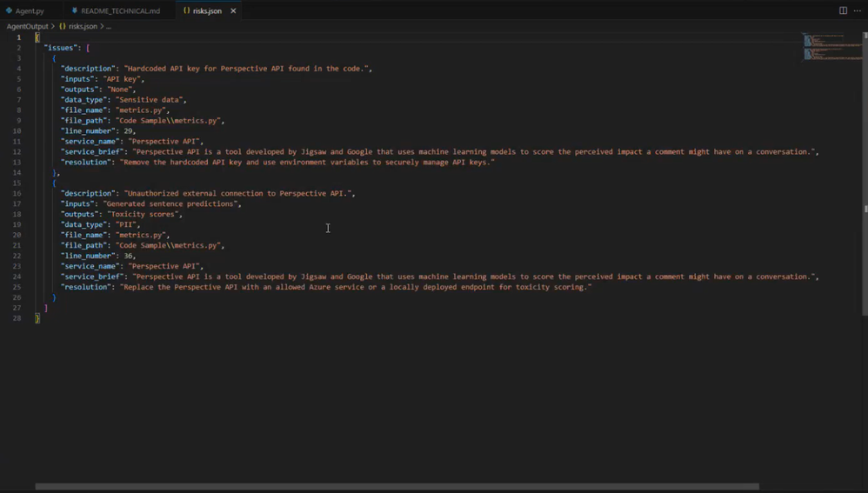Click the horizontal scrollbar at bottom
The height and width of the screenshot is (493, 868).
tap(397, 487)
